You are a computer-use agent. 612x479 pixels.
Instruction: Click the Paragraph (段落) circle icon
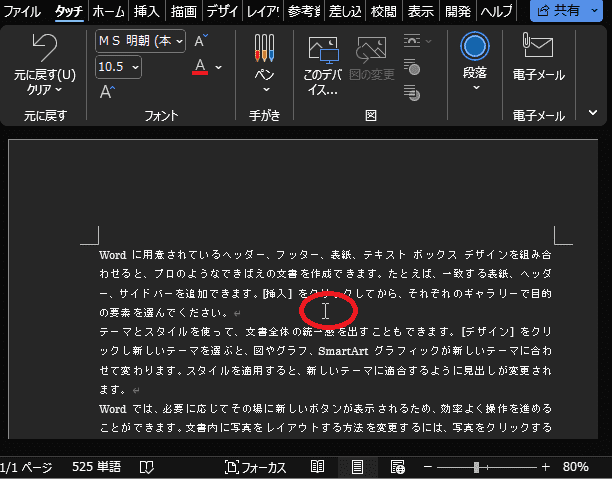point(475,47)
